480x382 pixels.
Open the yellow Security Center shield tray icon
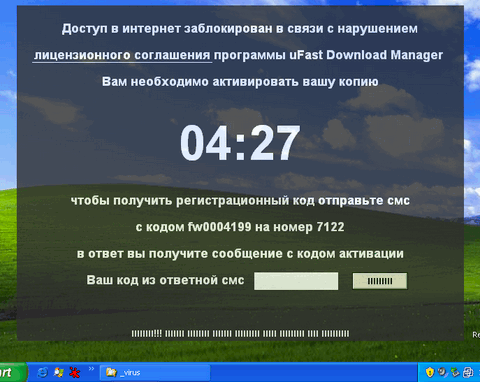430,372
